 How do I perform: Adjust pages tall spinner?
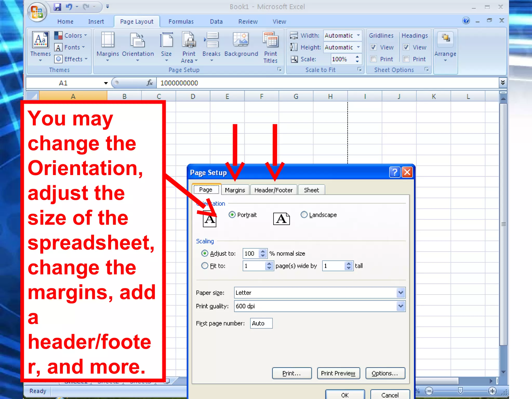(349, 266)
